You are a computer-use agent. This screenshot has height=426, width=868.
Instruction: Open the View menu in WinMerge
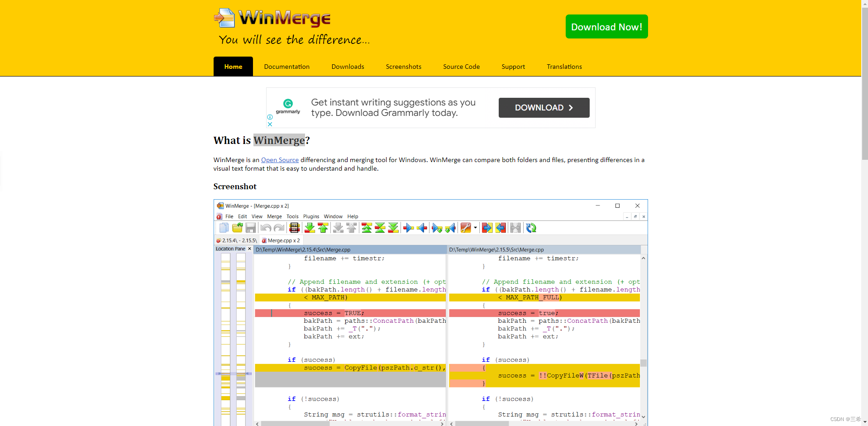(257, 216)
